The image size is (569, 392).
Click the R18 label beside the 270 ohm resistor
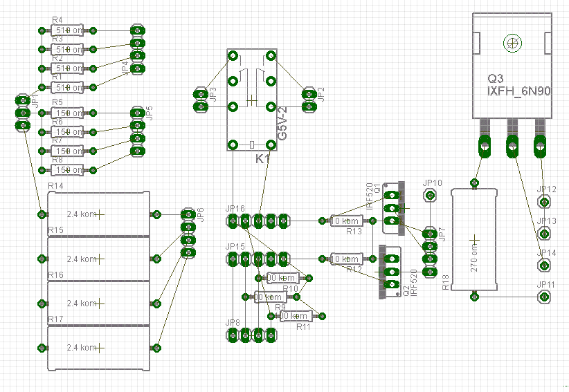[446, 282]
